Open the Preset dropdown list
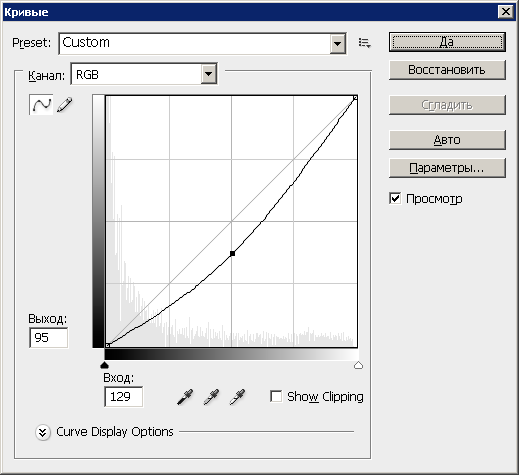The height and width of the screenshot is (475, 519). click(x=338, y=43)
